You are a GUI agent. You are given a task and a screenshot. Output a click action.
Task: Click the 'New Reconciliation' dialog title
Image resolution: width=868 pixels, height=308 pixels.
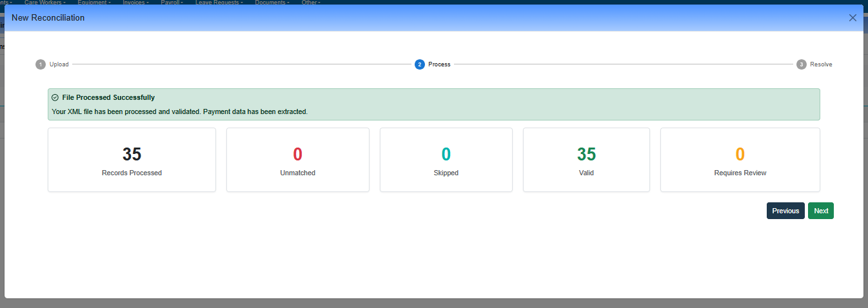(x=48, y=18)
